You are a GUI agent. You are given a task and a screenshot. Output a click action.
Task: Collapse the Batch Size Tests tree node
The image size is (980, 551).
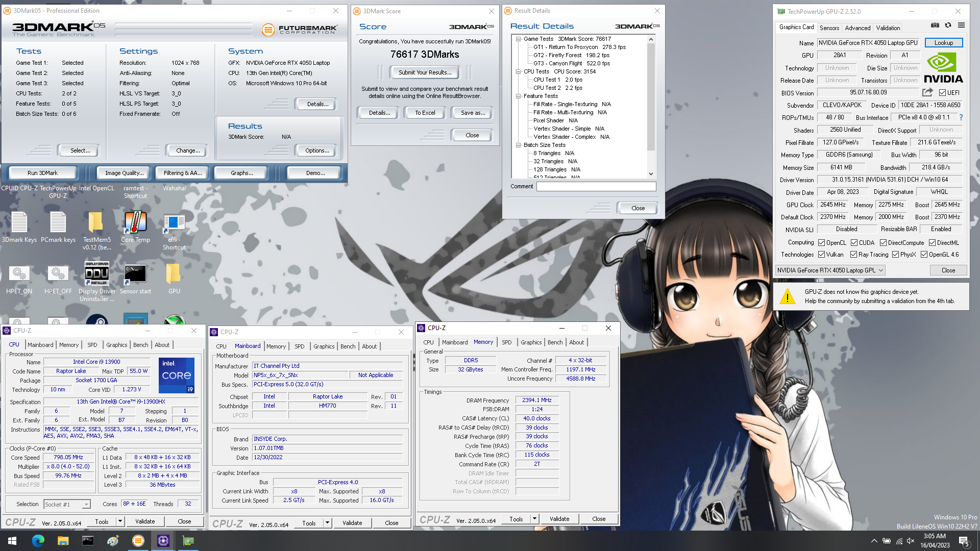click(518, 145)
